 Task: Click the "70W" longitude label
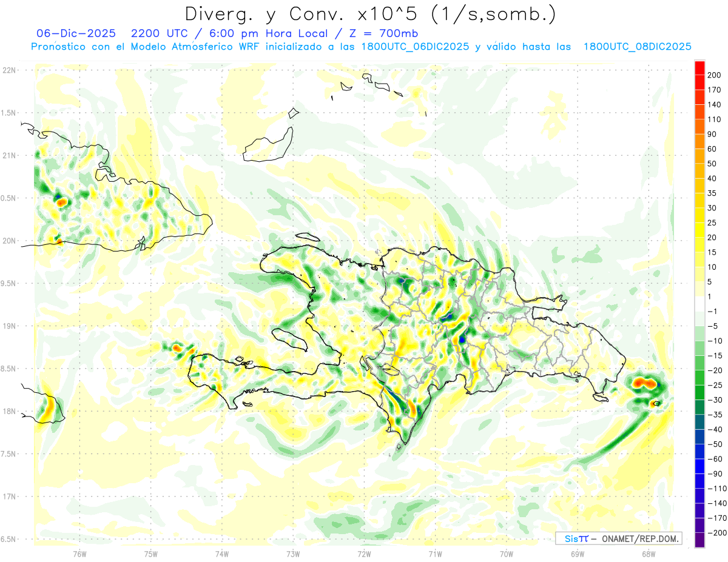pos(507,554)
